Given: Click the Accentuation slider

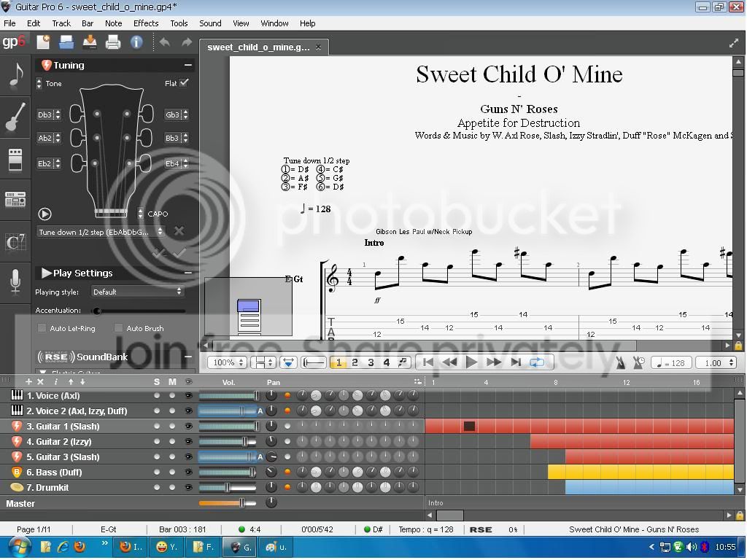Looking at the screenshot, I should 140,311.
